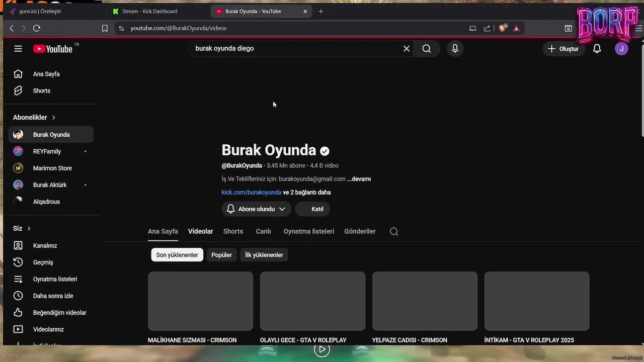Go back with the browser back arrow
644x362 pixels.
12,28
